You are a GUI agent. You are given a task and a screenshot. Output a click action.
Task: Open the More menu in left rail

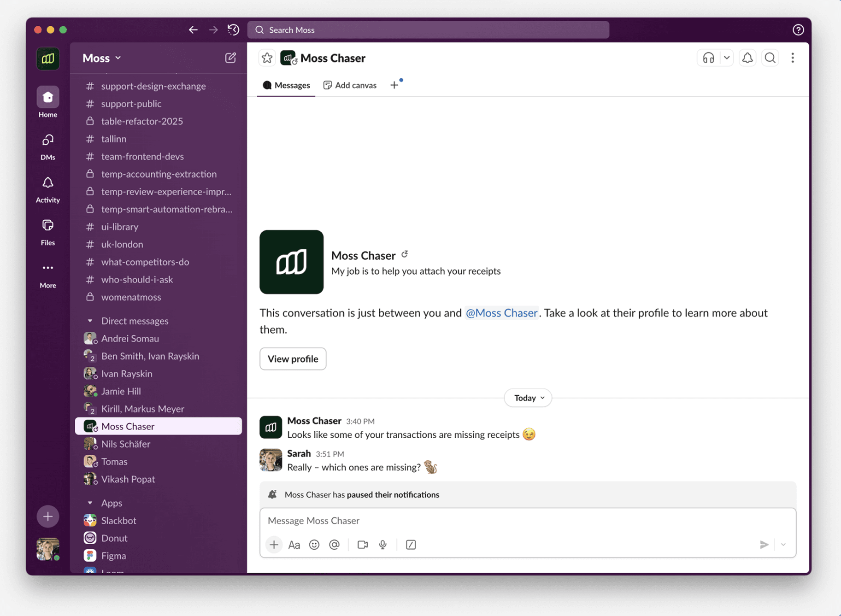click(x=47, y=268)
